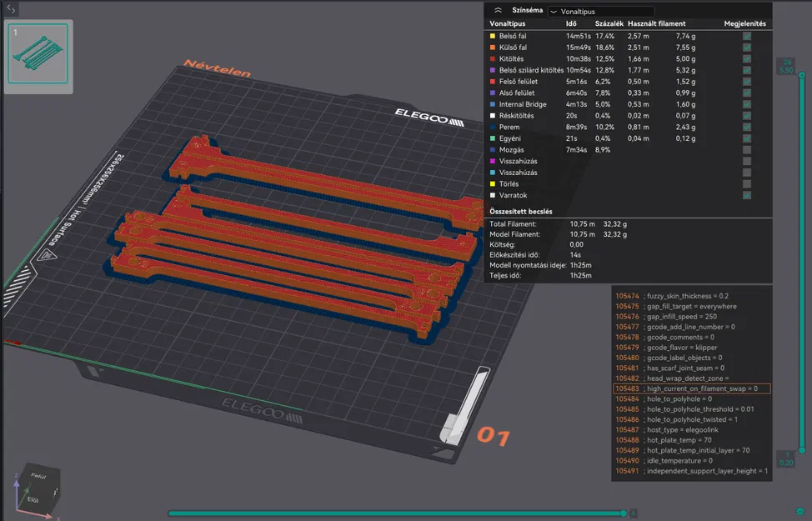
Task: Select the Mozgás row label
Action: click(512, 150)
